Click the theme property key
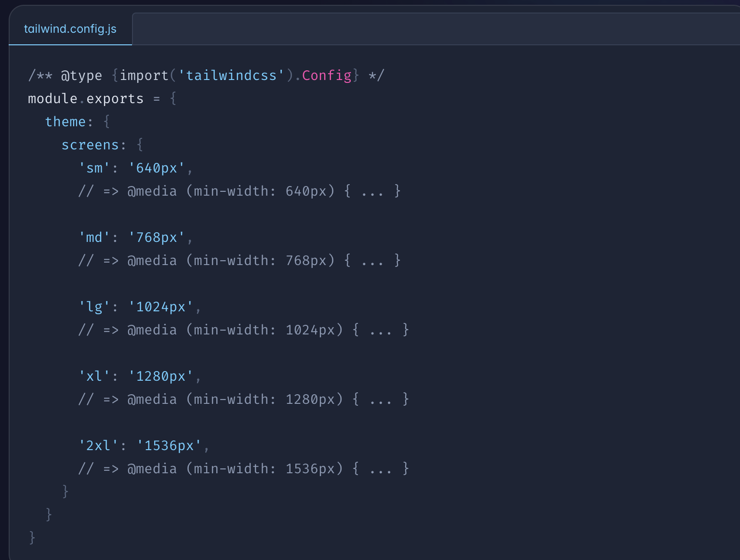Viewport: 740px width, 560px height. [x=66, y=122]
